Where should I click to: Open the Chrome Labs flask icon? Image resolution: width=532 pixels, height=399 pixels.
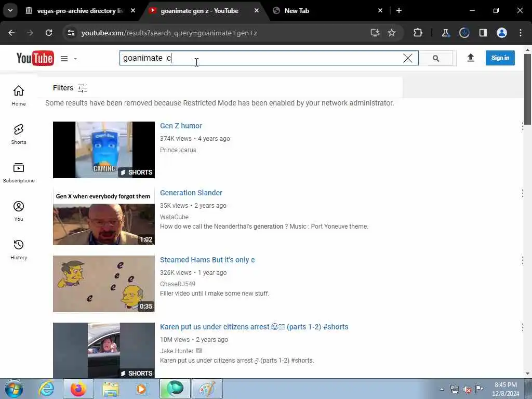pos(445,33)
